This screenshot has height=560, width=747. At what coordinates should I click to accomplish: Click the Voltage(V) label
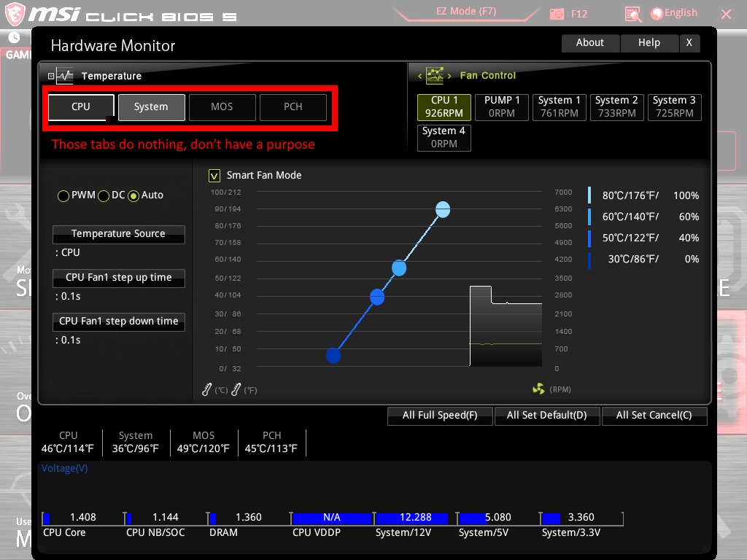pyautogui.click(x=65, y=469)
